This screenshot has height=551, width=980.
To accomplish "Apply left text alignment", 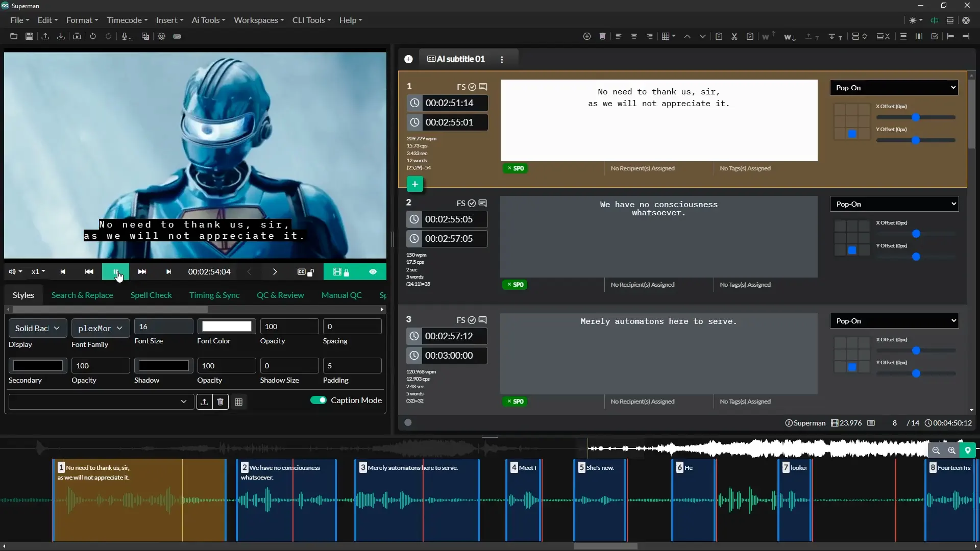I will tap(619, 36).
